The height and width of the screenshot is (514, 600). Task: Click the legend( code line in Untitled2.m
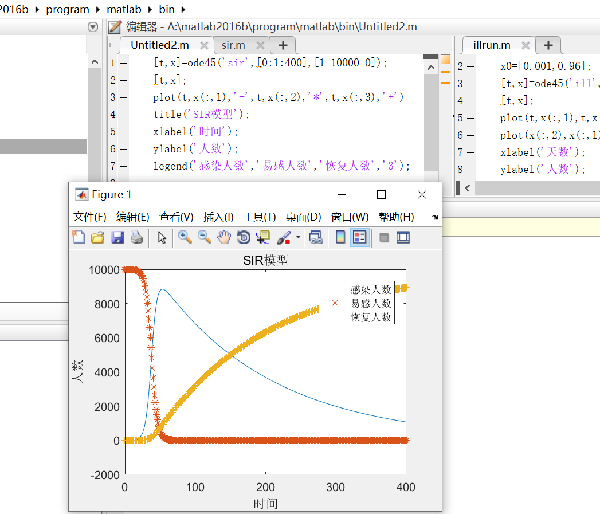(282, 166)
